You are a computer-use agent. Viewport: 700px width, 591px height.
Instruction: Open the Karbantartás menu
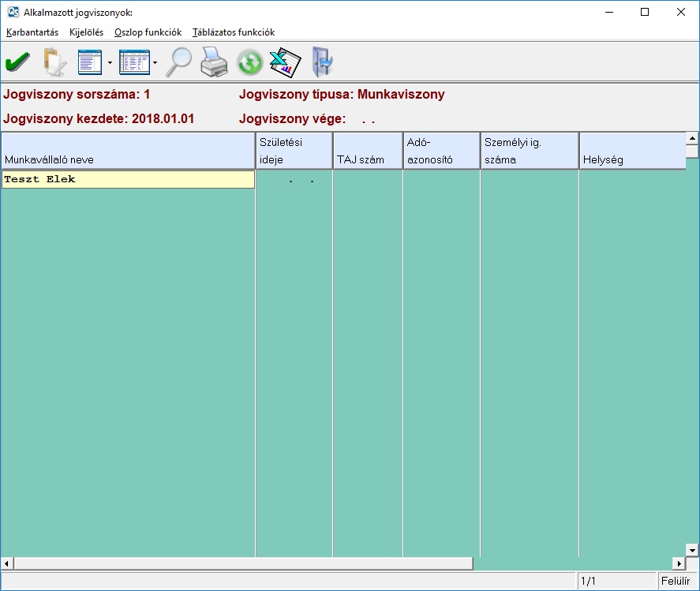pyautogui.click(x=32, y=32)
